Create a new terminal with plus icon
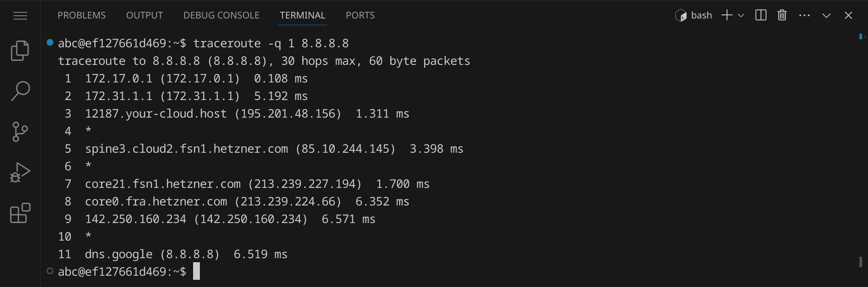This screenshot has height=287, width=868. (726, 15)
